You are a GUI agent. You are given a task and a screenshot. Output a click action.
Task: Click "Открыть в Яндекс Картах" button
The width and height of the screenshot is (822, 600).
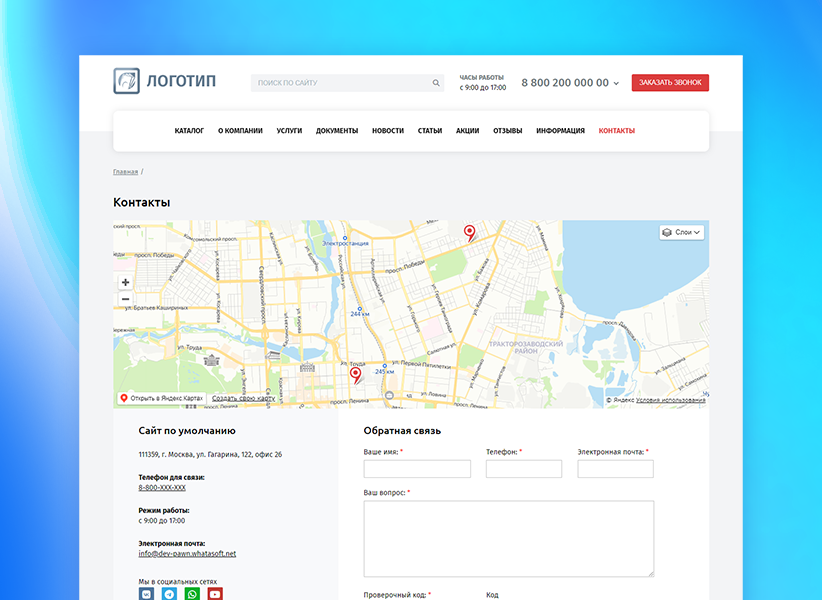pyautogui.click(x=161, y=398)
